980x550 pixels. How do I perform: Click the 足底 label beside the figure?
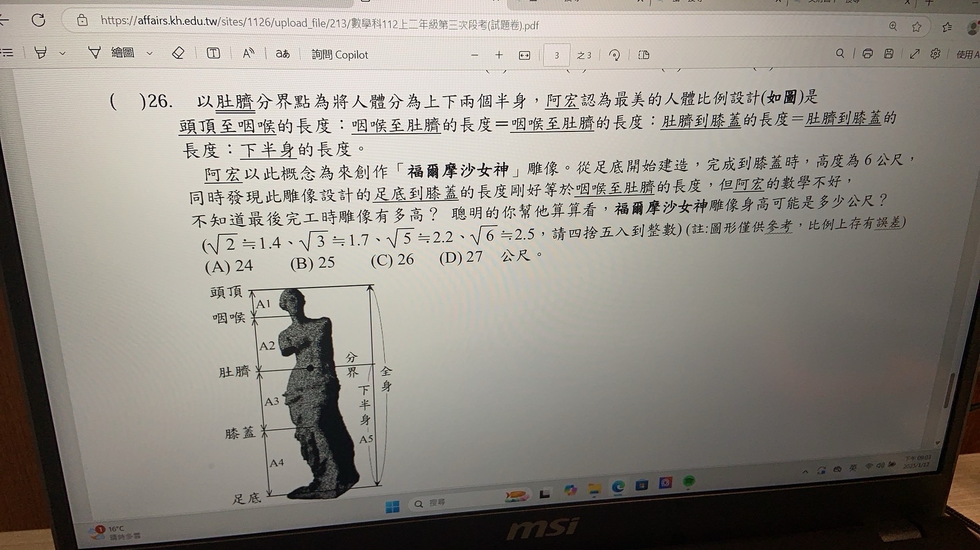[x=246, y=499]
